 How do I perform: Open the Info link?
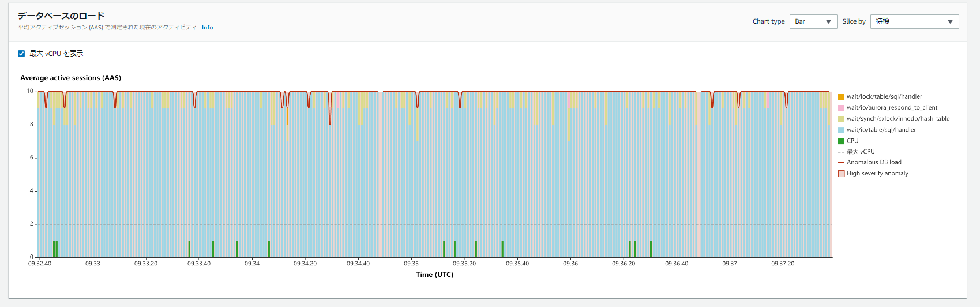207,28
